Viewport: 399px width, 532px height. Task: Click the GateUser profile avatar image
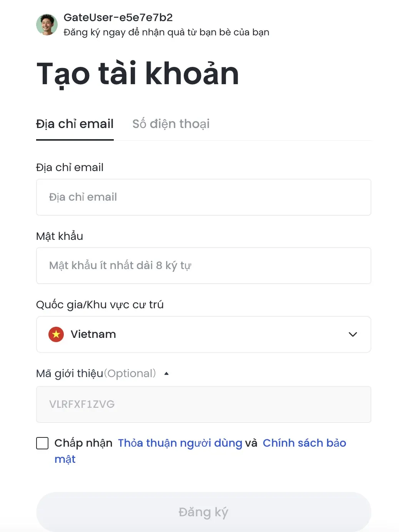click(x=47, y=24)
